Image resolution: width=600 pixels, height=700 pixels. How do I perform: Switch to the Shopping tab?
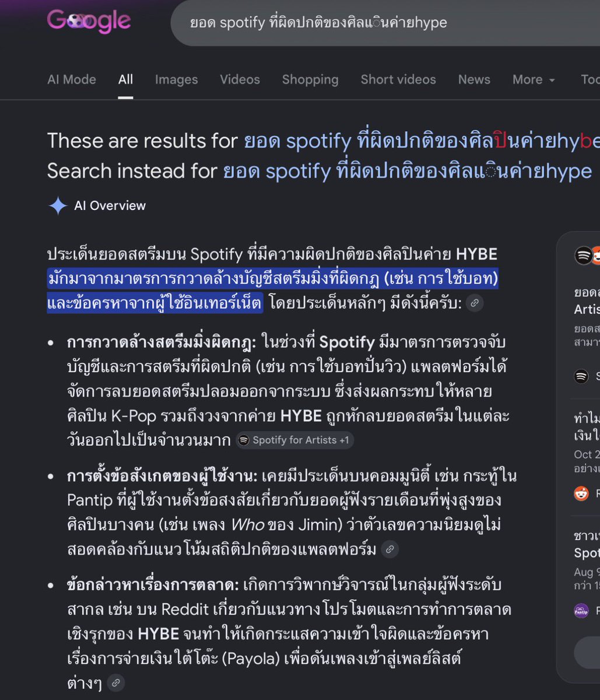pyautogui.click(x=310, y=79)
